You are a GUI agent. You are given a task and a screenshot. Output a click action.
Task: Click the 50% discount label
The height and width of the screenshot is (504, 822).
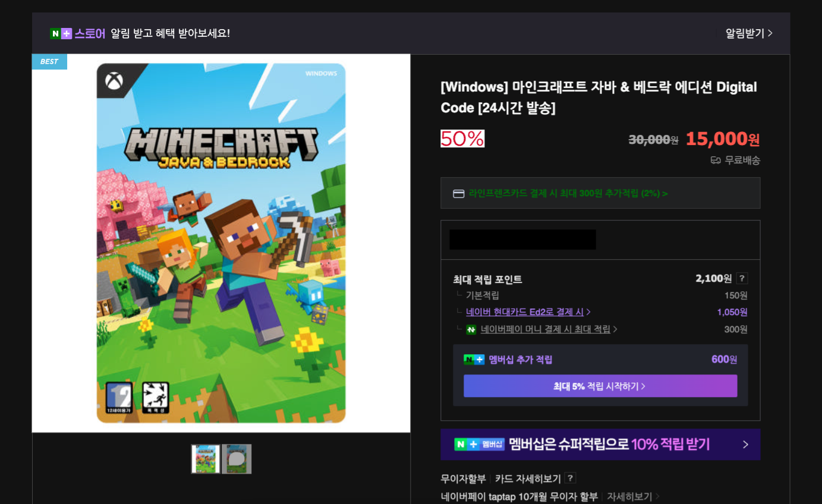(462, 138)
